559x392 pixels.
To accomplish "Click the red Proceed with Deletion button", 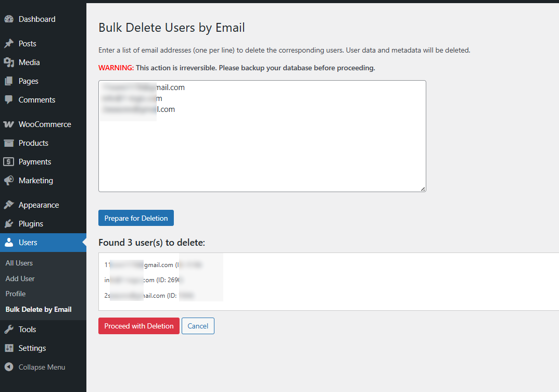I will (139, 326).
